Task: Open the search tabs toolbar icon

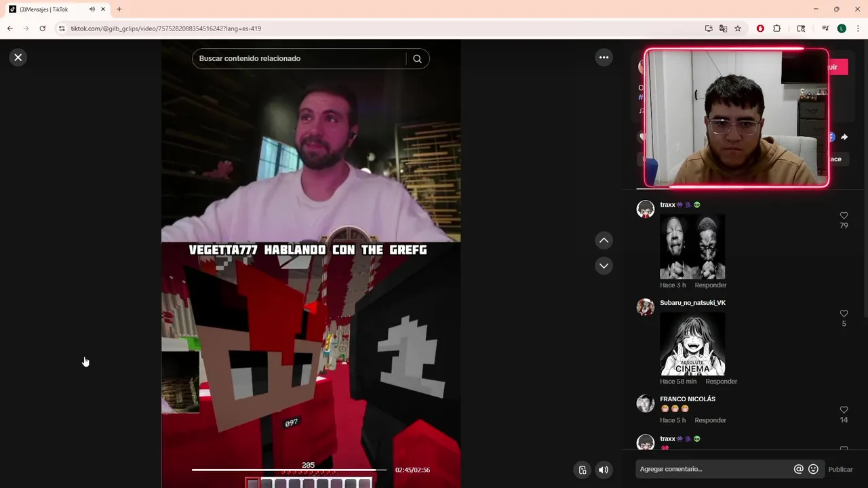Action: click(801, 28)
